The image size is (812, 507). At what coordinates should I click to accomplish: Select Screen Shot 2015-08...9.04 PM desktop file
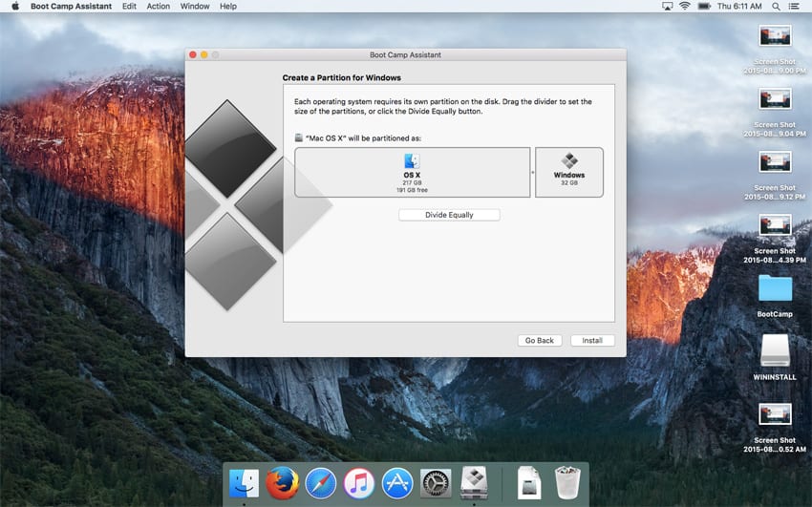pyautogui.click(x=775, y=113)
